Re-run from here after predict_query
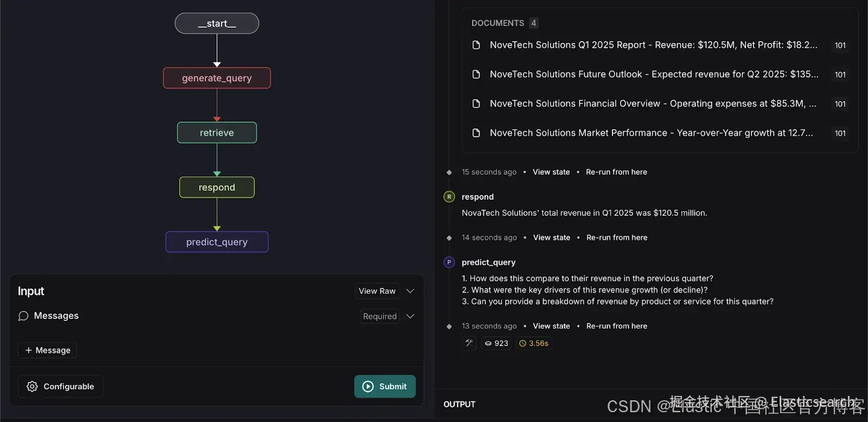Viewport: 868px width, 422px height. click(x=616, y=326)
